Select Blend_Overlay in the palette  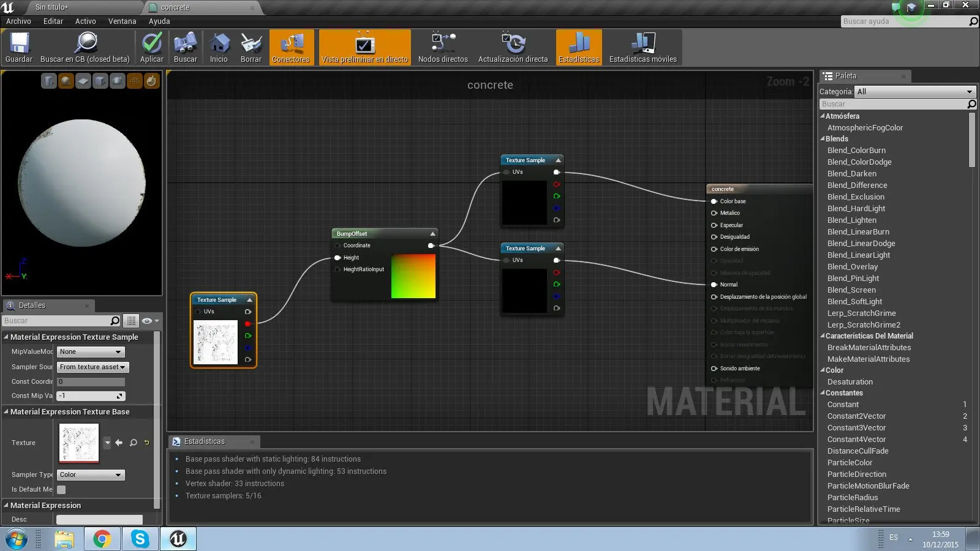(x=853, y=267)
